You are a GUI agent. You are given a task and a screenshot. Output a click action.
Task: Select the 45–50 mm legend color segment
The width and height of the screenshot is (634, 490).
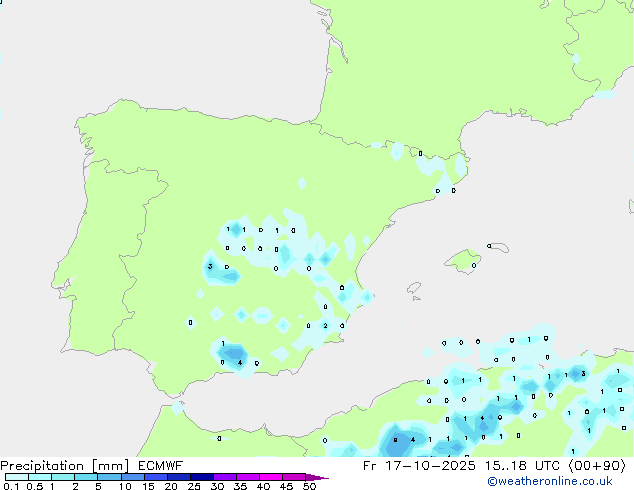[x=294, y=477]
